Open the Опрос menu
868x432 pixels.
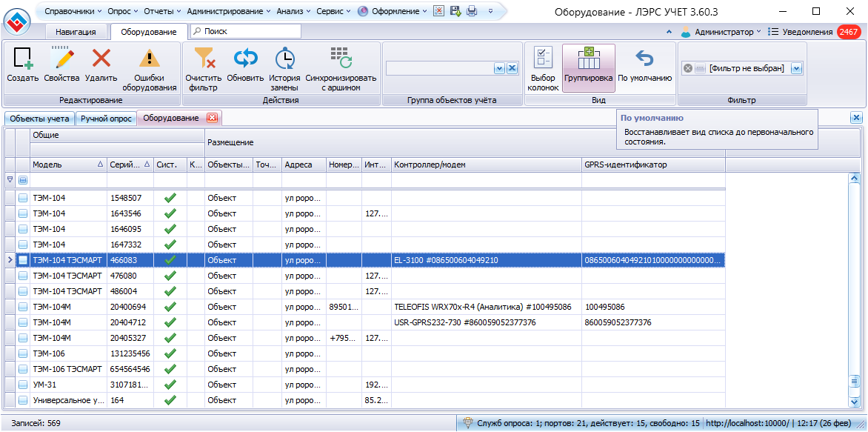[x=124, y=10]
